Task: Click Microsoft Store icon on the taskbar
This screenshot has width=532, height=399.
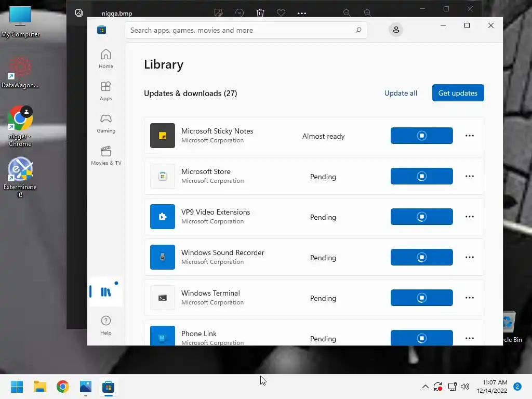Action: [108, 387]
